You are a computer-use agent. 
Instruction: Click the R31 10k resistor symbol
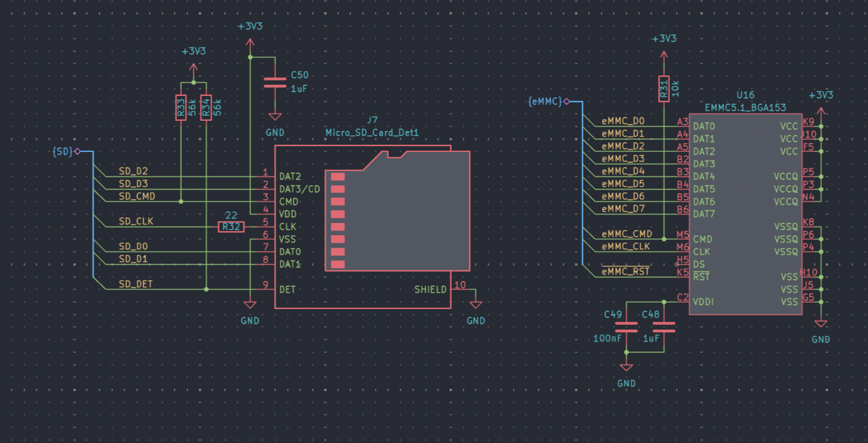coord(664,89)
